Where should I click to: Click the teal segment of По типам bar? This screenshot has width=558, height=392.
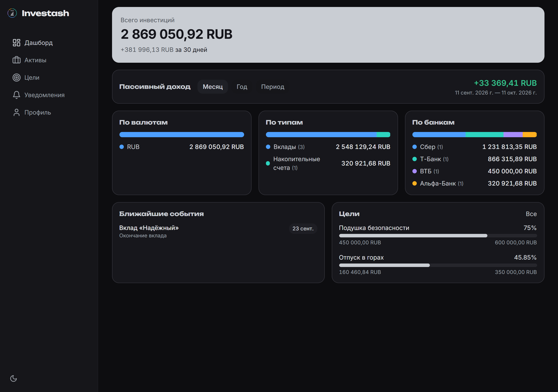coord(383,135)
